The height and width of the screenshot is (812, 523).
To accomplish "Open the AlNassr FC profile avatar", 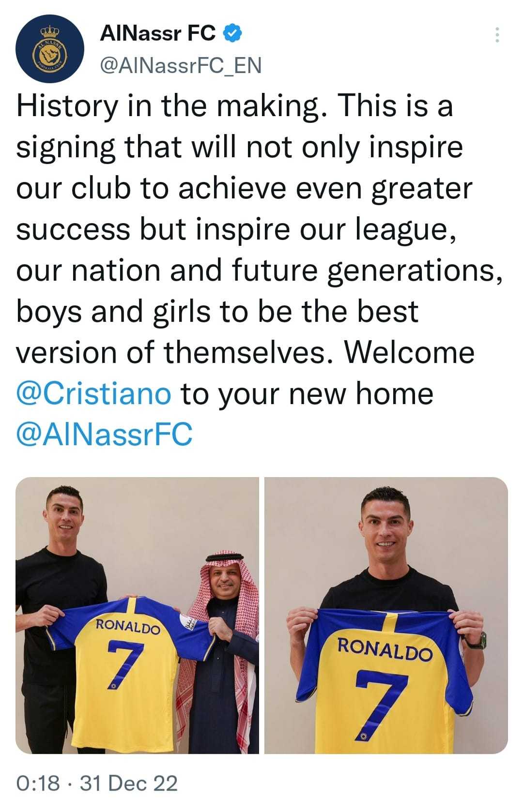I will pos(50,49).
